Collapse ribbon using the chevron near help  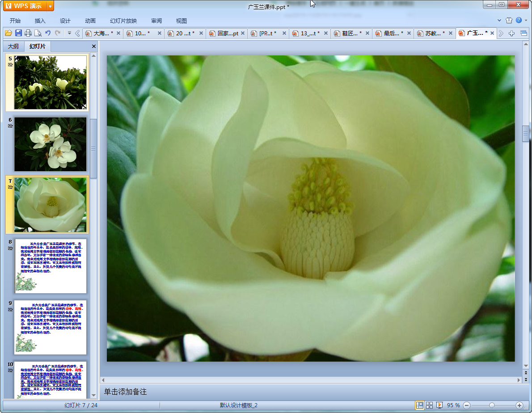click(499, 21)
